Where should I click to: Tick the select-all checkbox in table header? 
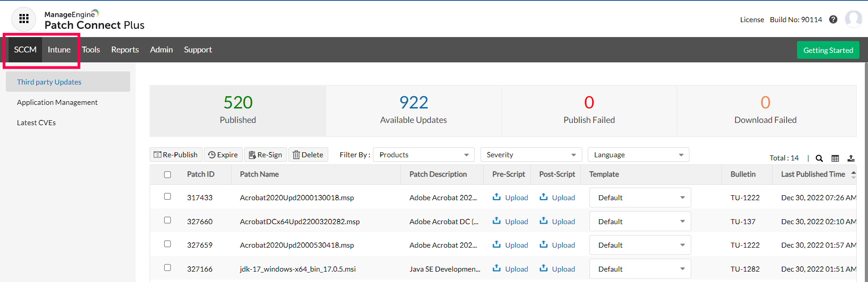168,174
